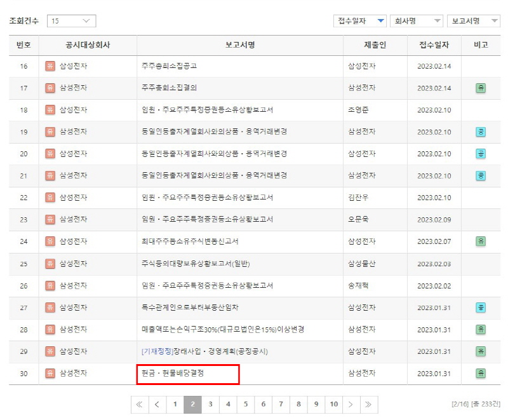The image size is (508, 420).
Task: Open the 주주총회소집공고 report
Action: 169,66
